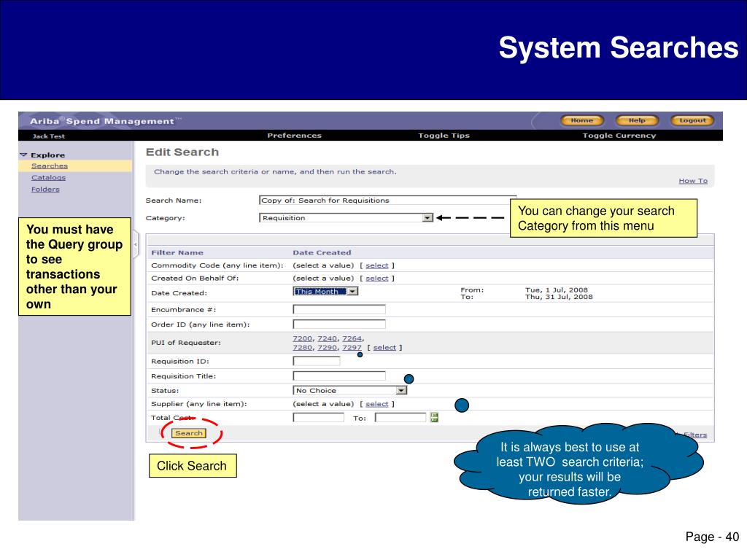Open the Date Created This Month dropdown

click(352, 291)
